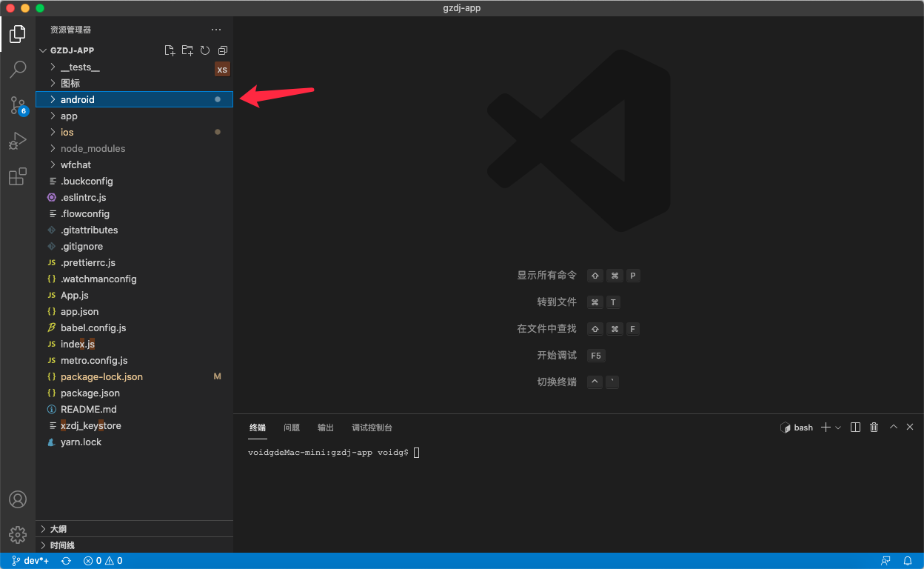The height and width of the screenshot is (569, 924).
Task: Click the dev*+ git branch indicator
Action: 30,561
